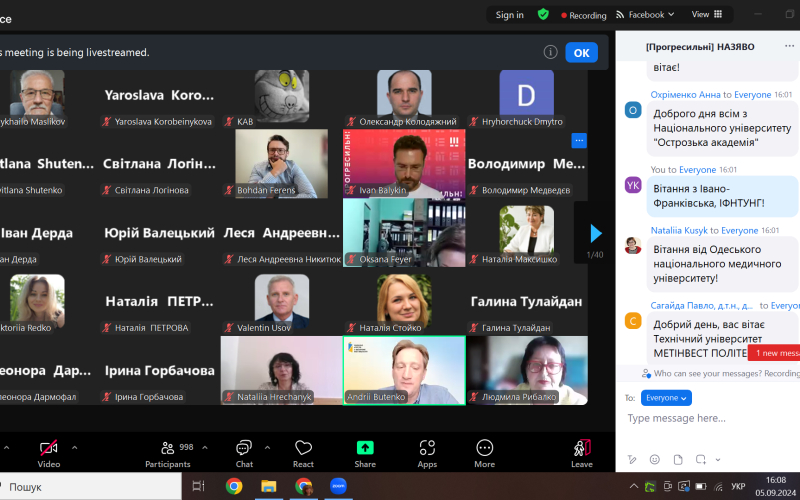Select Людмила Рибалко video tile
The width and height of the screenshot is (800, 500).
point(527,370)
